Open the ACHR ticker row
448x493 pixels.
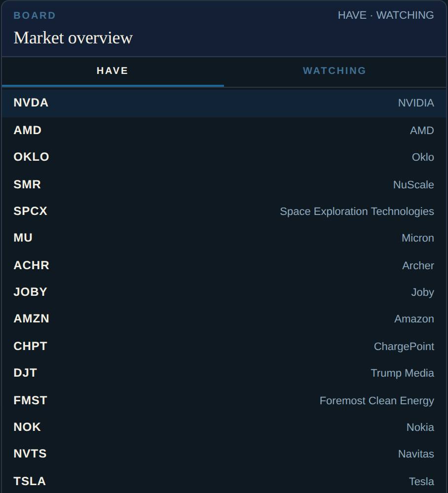click(224, 265)
